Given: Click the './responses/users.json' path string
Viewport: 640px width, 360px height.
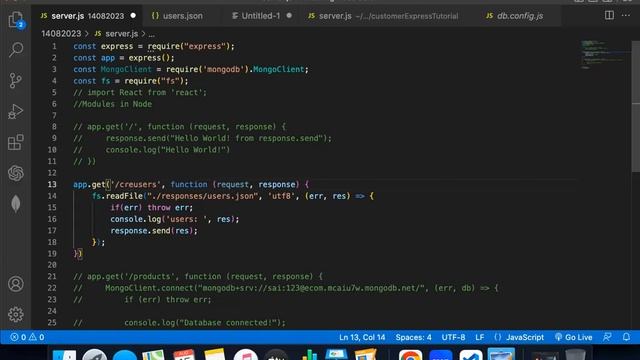Looking at the screenshot, I should click(x=202, y=196).
